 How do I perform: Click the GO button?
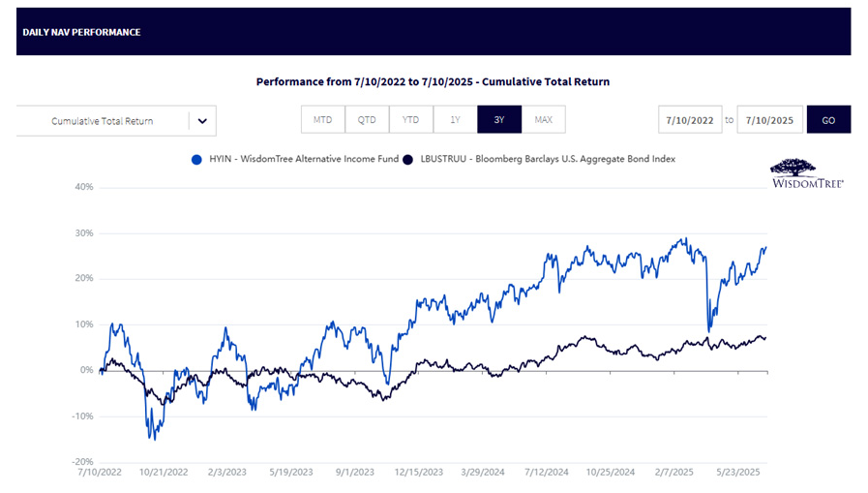click(x=828, y=120)
